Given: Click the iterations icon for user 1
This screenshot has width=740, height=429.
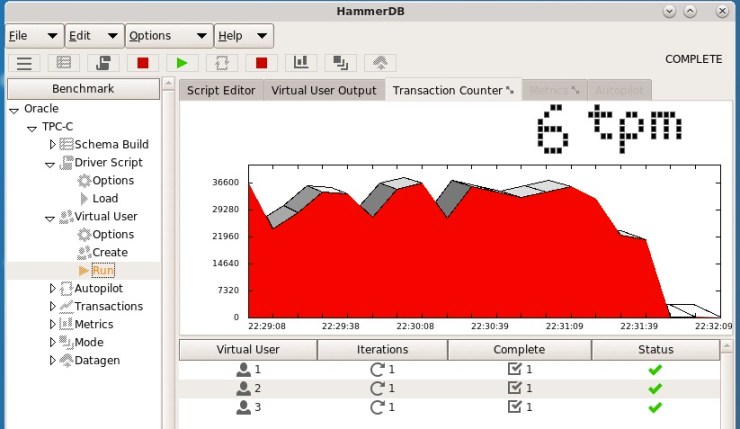Looking at the screenshot, I should pos(377,370).
